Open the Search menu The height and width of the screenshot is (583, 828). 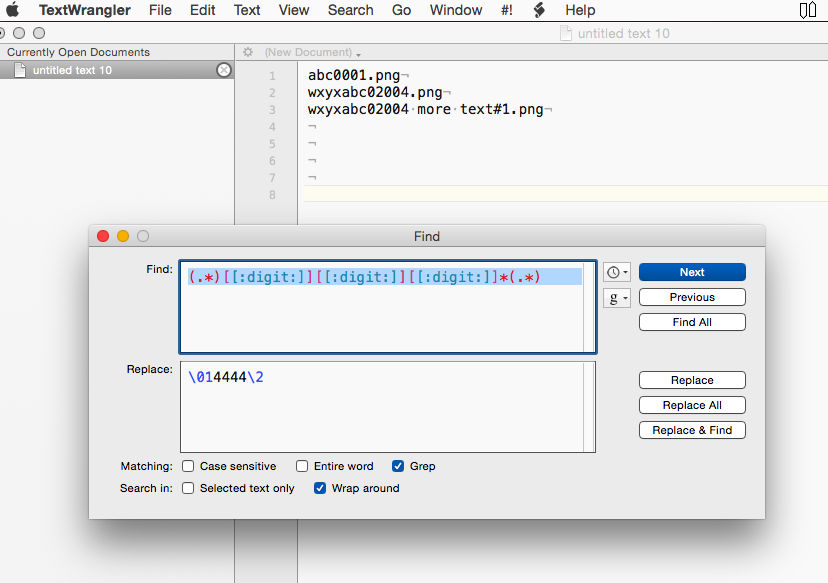[350, 10]
